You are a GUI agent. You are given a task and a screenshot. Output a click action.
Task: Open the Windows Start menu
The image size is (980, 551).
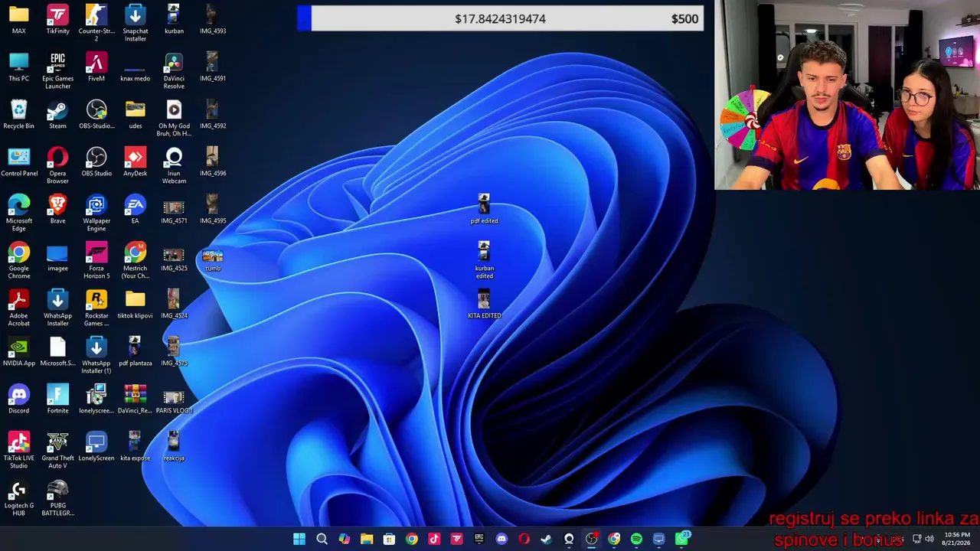[x=299, y=539]
